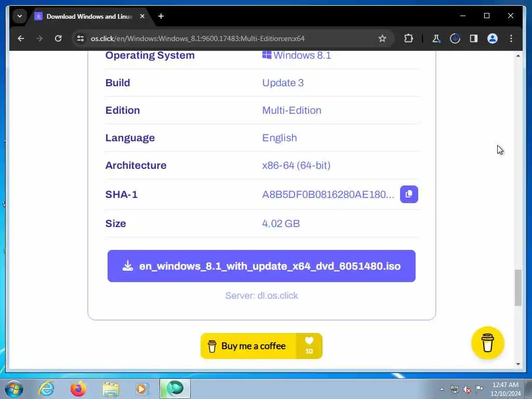
Task: Toggle the browser side panel
Action: click(x=474, y=38)
